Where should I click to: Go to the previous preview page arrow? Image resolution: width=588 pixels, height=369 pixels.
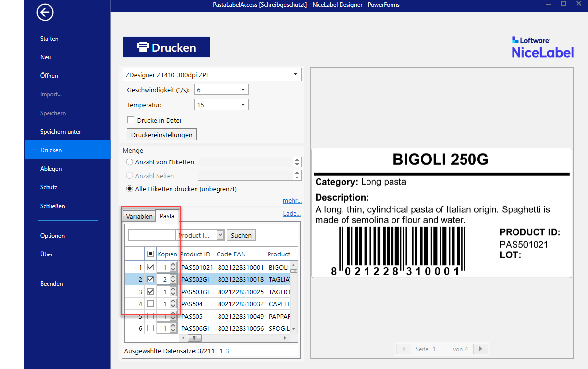404,349
